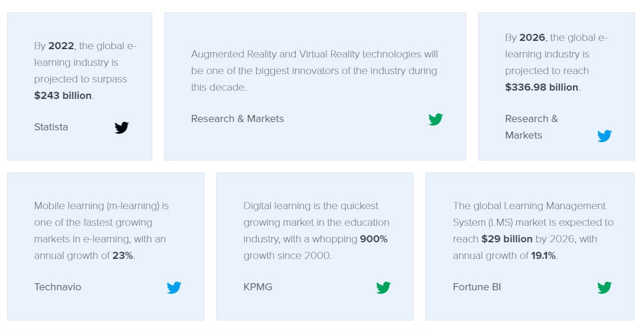Click the KPMG source label
This screenshot has width=644, height=330.
[258, 287]
